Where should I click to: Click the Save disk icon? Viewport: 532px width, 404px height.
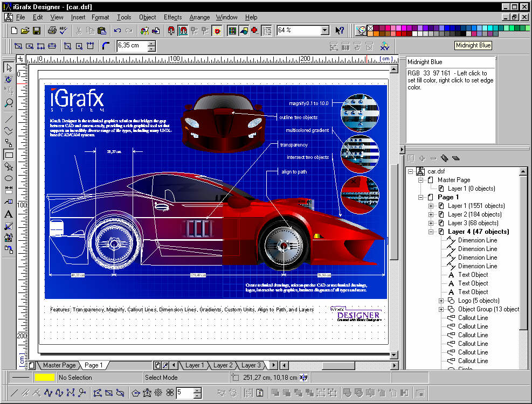point(37,31)
